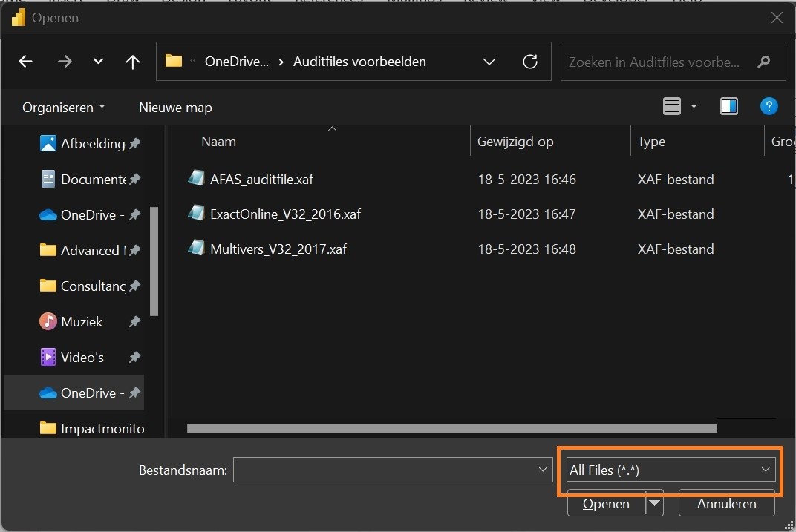Image resolution: width=796 pixels, height=532 pixels.
Task: Click the Back navigation arrow
Action: [26, 62]
